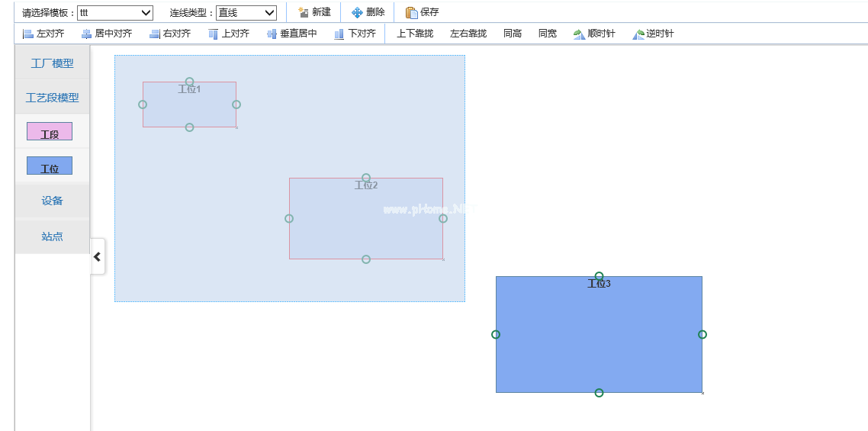Apply right align (右对齐) tool
Screen dimensions: 868x431
pyautogui.click(x=169, y=34)
